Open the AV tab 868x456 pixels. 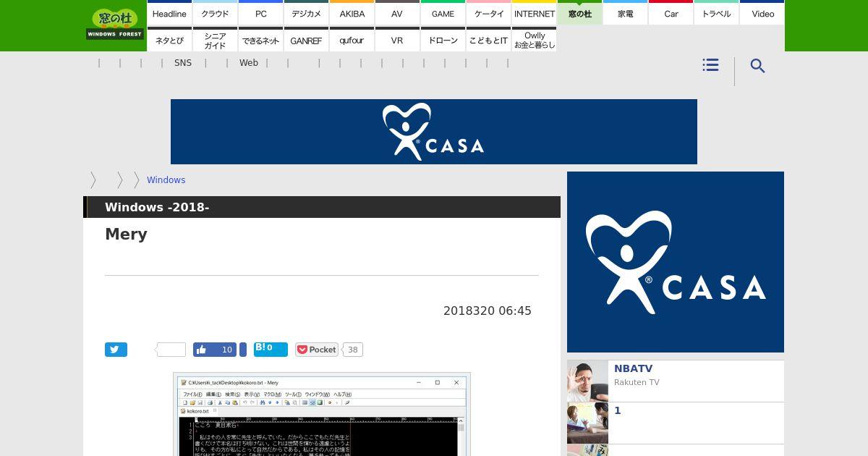click(x=397, y=13)
